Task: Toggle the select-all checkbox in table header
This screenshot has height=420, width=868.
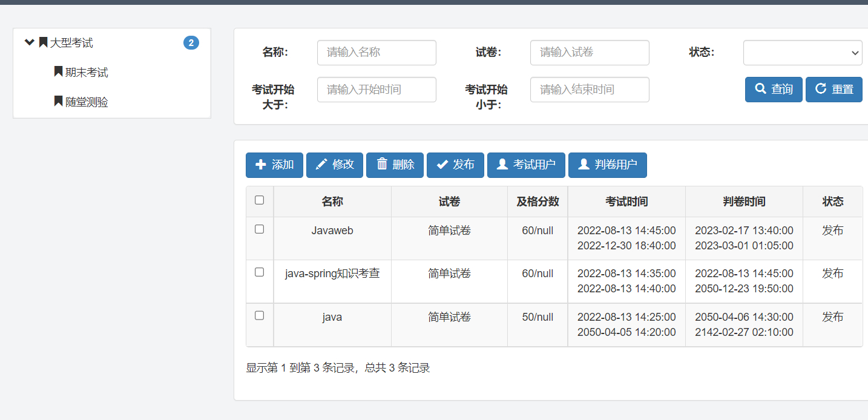Action: click(x=260, y=200)
